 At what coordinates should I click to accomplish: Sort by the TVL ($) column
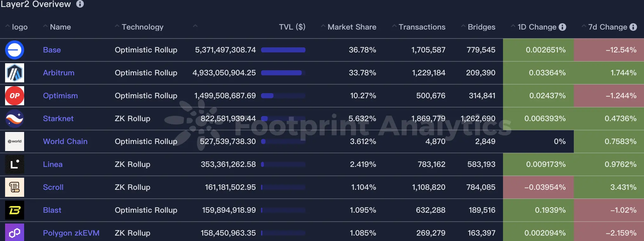pos(292,27)
